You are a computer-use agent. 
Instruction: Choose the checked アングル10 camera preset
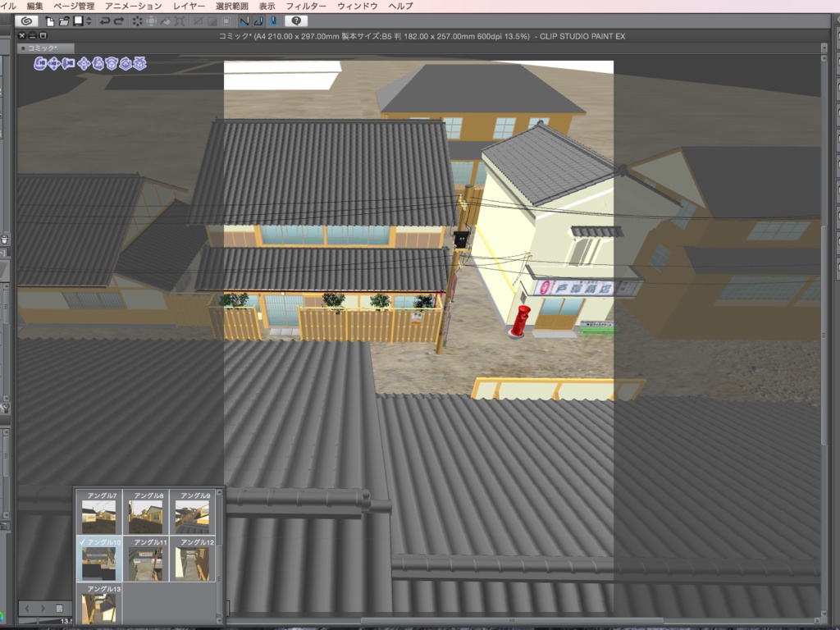(x=99, y=559)
